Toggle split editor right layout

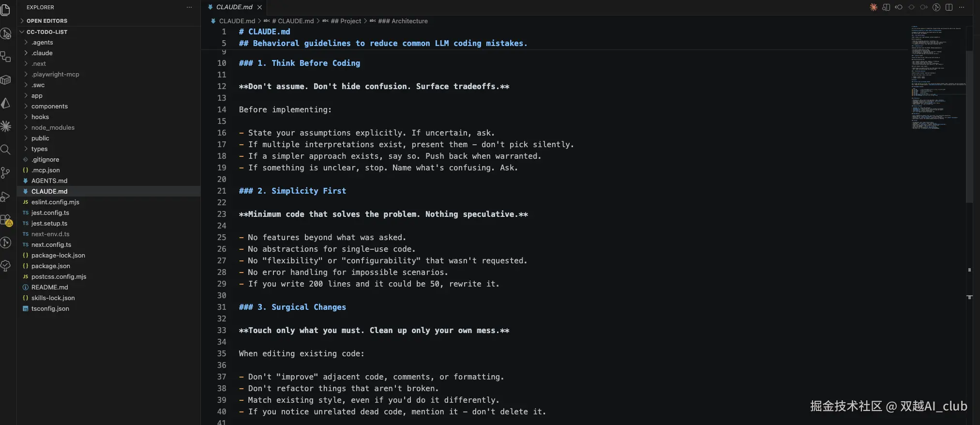949,7
